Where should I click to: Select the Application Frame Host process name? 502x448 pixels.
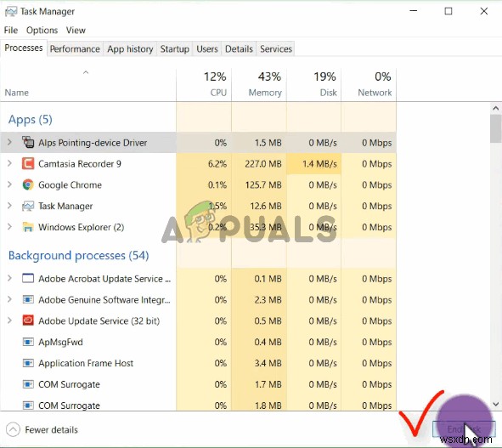tap(86, 363)
